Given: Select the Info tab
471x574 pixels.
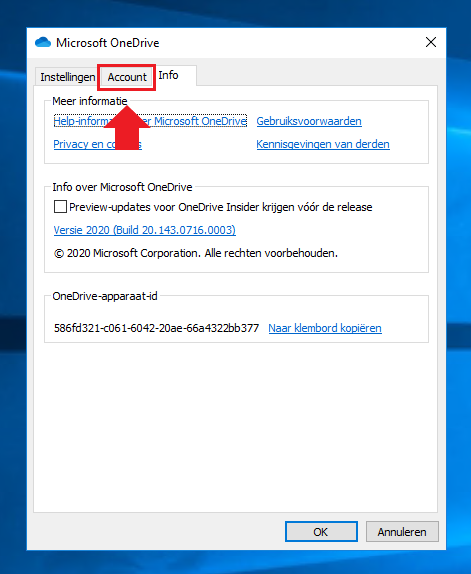Looking at the screenshot, I should point(168,75).
